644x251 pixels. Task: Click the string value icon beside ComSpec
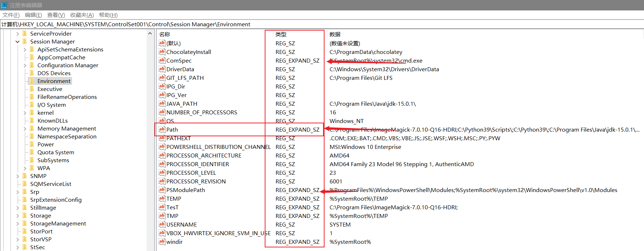162,60
